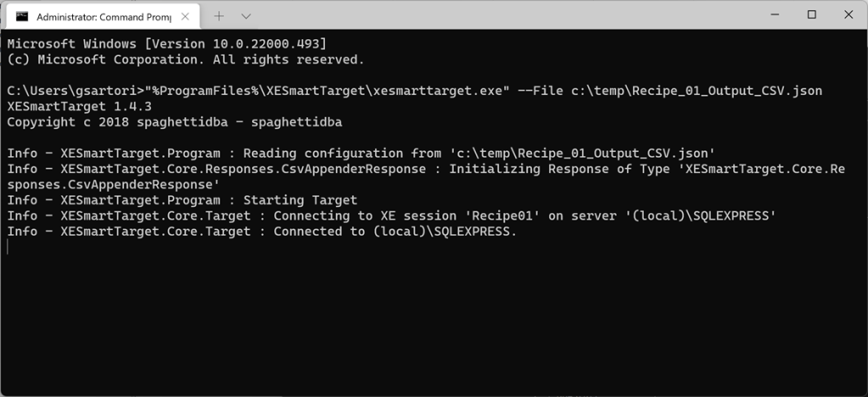This screenshot has width=868, height=397.
Task: Maximize the terminal window
Action: [x=812, y=14]
